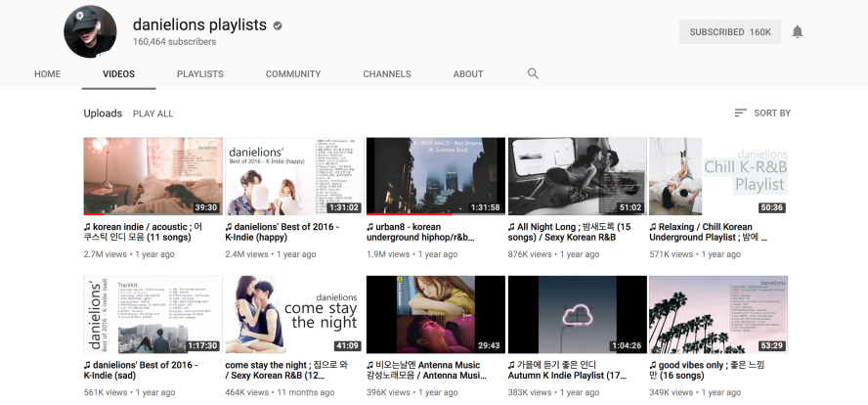Click title Autumn K Indie Playlist
The height and width of the screenshot is (405, 868).
[567, 370]
